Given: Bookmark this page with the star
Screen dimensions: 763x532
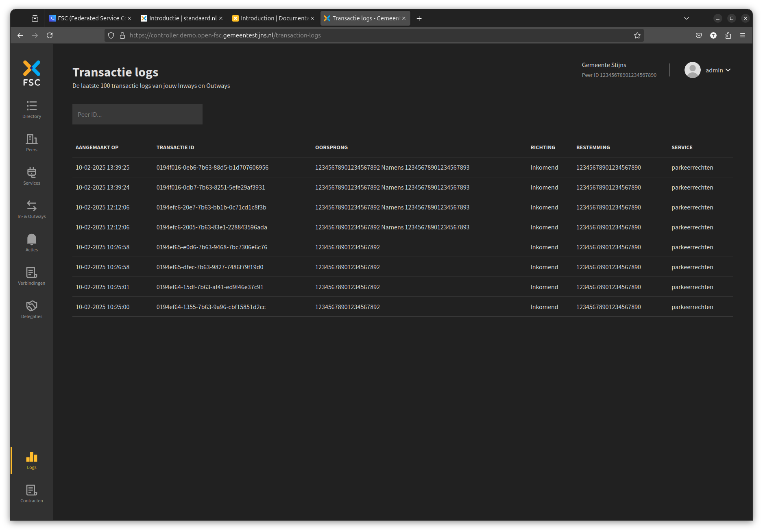Looking at the screenshot, I should click(x=637, y=35).
